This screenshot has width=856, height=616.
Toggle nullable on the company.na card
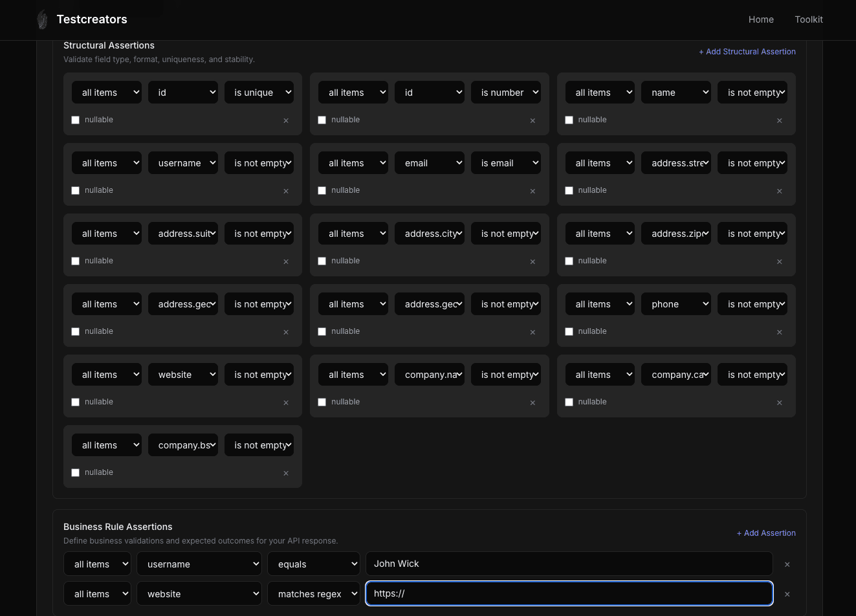(x=322, y=402)
